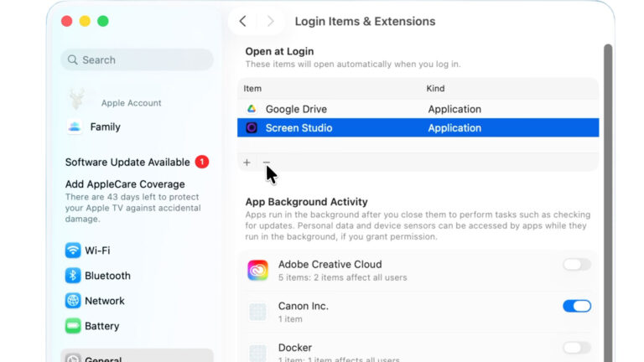This screenshot has height=362, width=644.
Task: Click the Wi-Fi icon
Action: 73,250
